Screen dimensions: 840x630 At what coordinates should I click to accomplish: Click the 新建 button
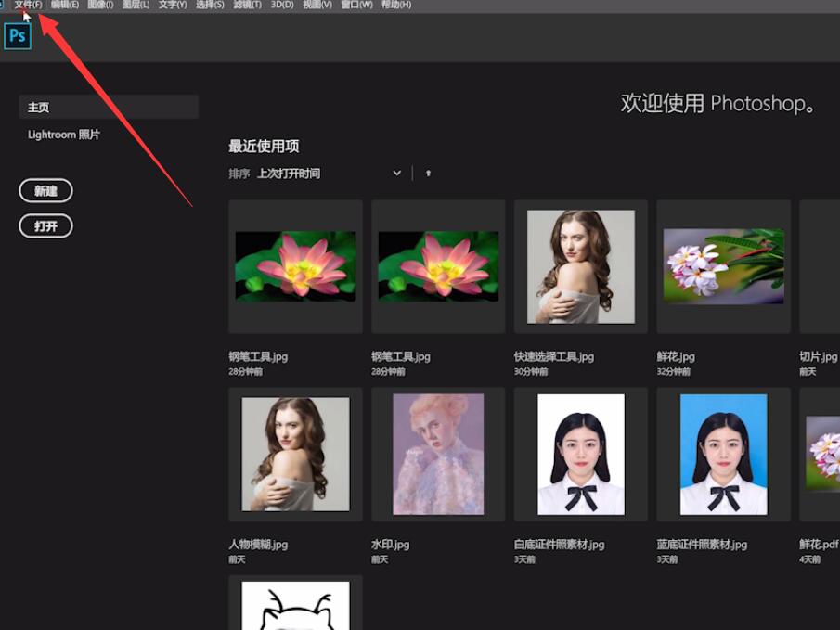(x=46, y=191)
